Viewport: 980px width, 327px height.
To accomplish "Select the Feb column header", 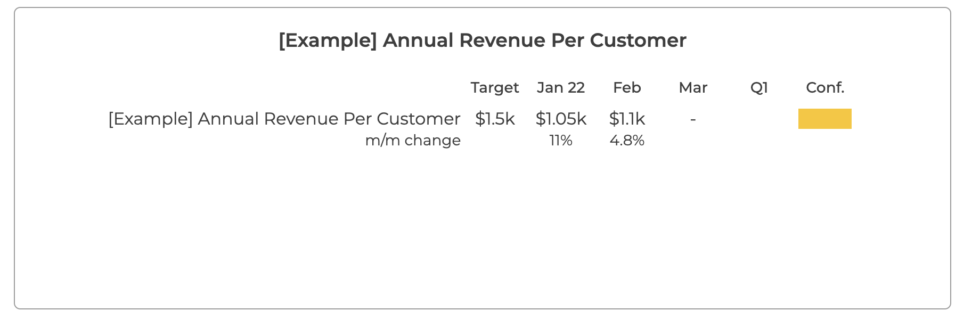I will (x=627, y=87).
